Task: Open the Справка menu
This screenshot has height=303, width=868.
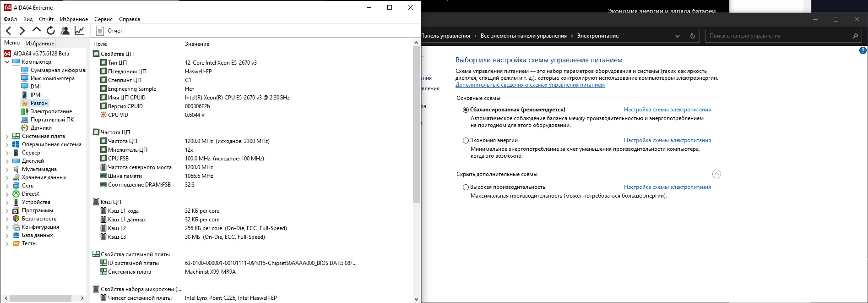Action: pos(130,19)
